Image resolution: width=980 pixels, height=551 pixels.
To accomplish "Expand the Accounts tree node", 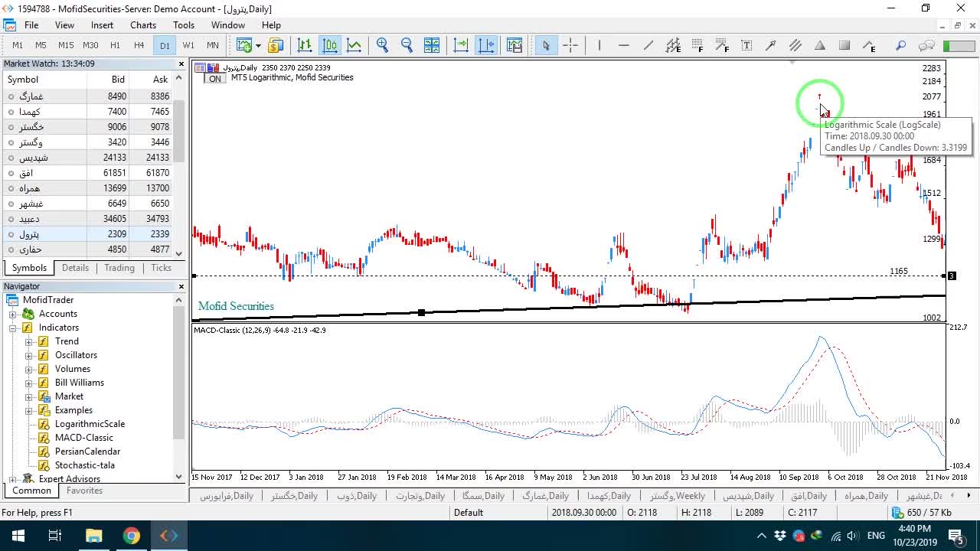I will pos(13,314).
